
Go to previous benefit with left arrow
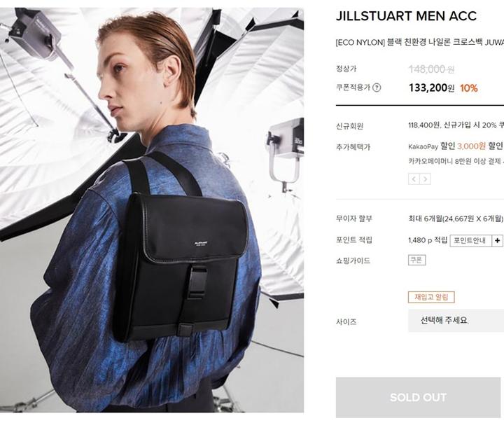coord(414,179)
